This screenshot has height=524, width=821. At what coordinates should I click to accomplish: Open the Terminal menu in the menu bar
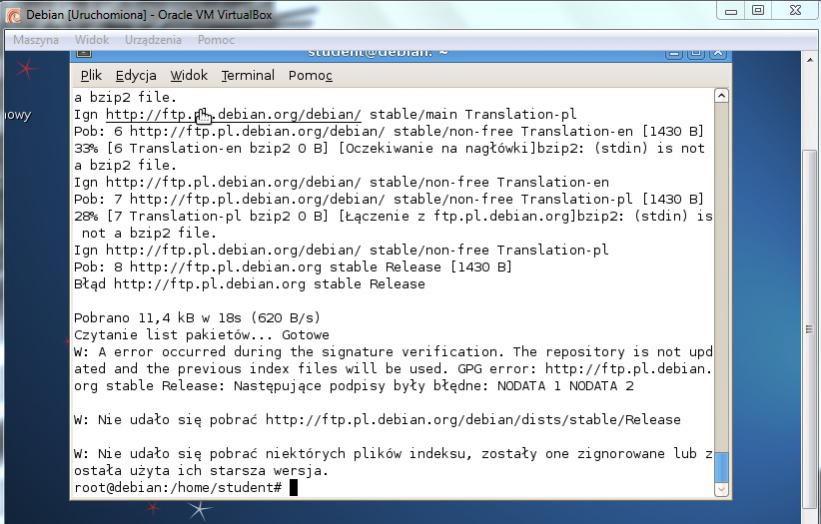pos(248,75)
